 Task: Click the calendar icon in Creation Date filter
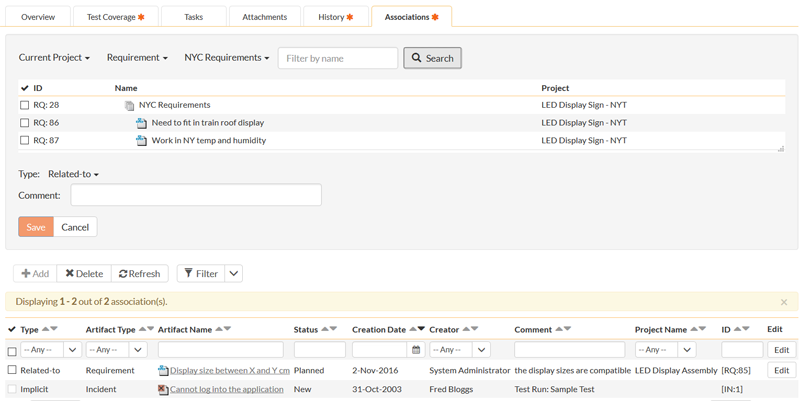[x=416, y=350]
